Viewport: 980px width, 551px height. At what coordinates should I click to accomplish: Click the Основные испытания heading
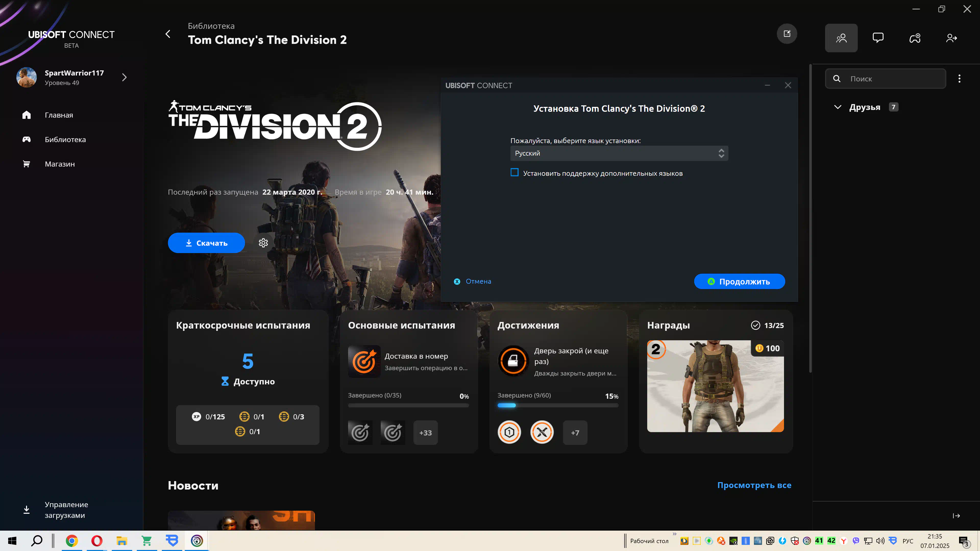tap(401, 325)
